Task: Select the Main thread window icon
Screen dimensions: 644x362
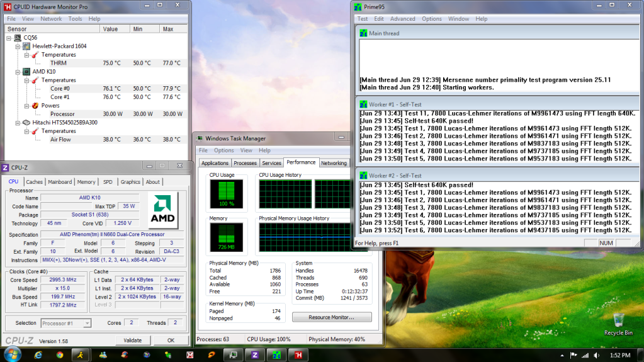Action: [363, 33]
